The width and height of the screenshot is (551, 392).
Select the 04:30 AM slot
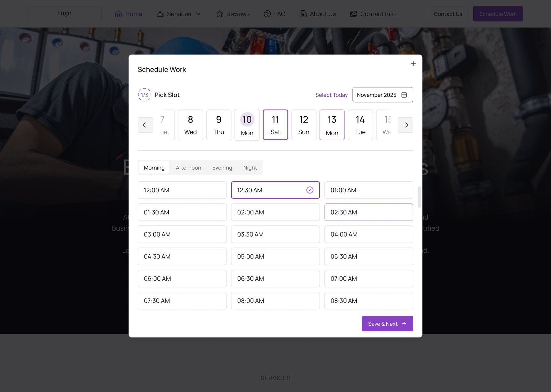click(x=182, y=256)
